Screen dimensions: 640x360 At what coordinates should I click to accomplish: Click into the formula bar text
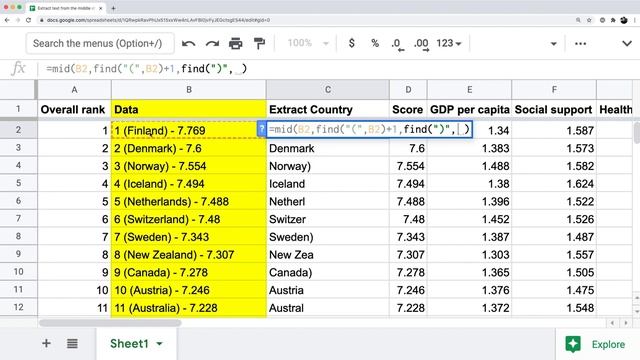coord(146,69)
